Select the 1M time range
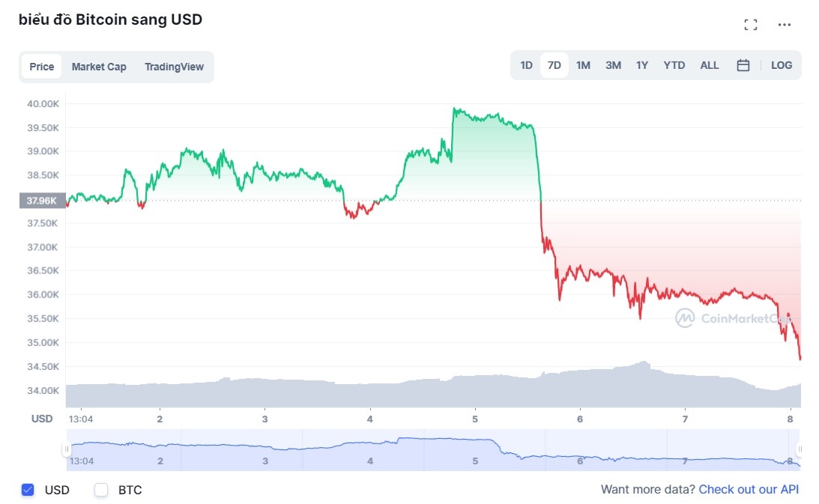 pos(583,65)
